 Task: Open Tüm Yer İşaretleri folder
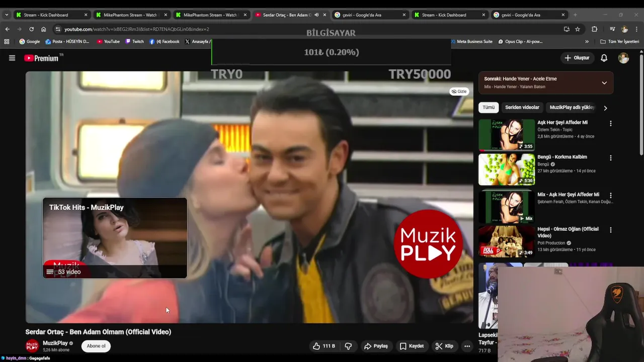tap(619, 42)
